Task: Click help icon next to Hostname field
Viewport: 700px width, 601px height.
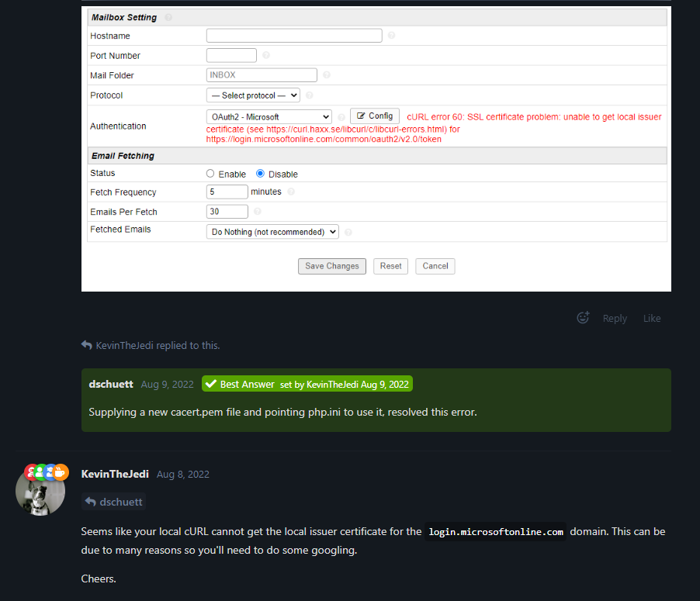Action: (x=391, y=36)
